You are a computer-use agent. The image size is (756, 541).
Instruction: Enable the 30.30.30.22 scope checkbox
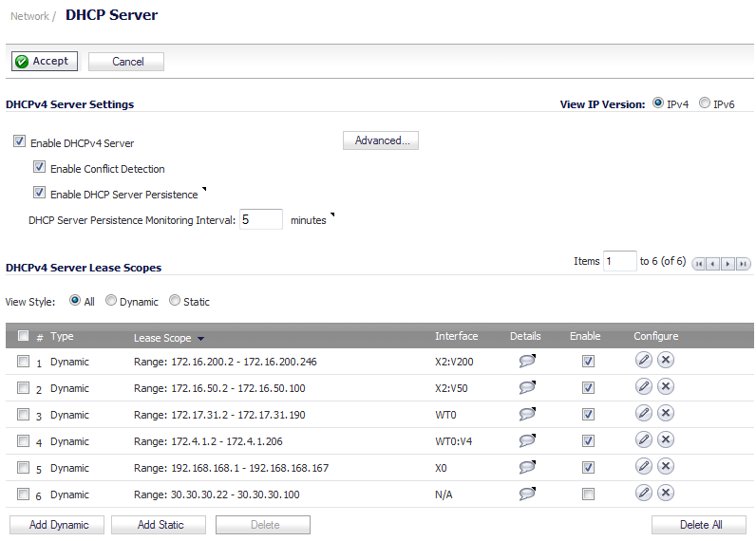point(588,494)
